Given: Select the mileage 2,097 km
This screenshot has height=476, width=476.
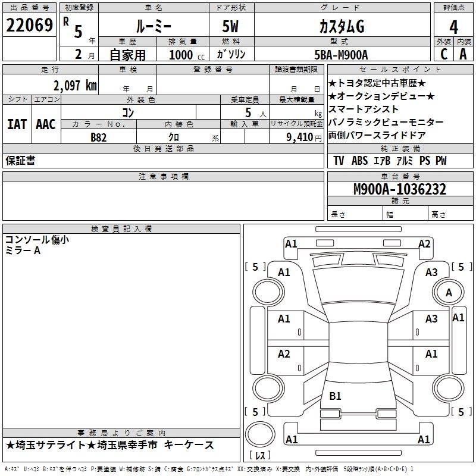Looking at the screenshot, I should (x=75, y=86).
